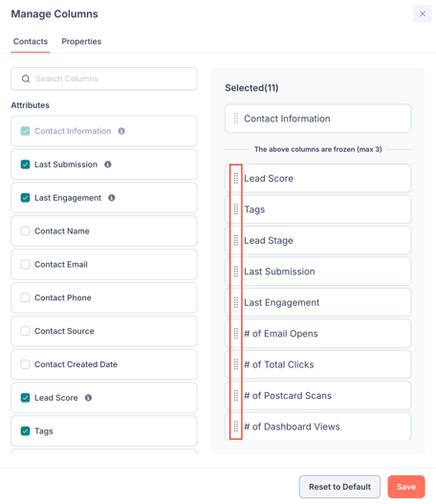Click the drag handle next to Tags
Screen dimensions: 436x504
click(236, 209)
